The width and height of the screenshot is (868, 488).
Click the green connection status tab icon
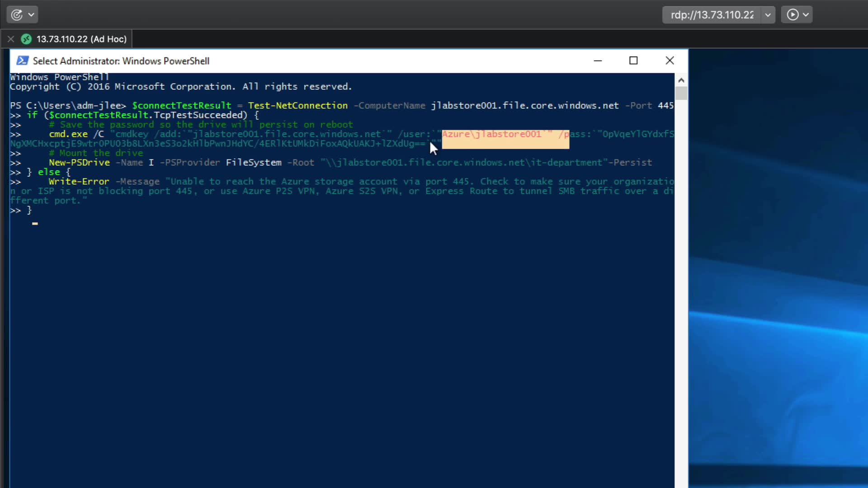point(27,39)
